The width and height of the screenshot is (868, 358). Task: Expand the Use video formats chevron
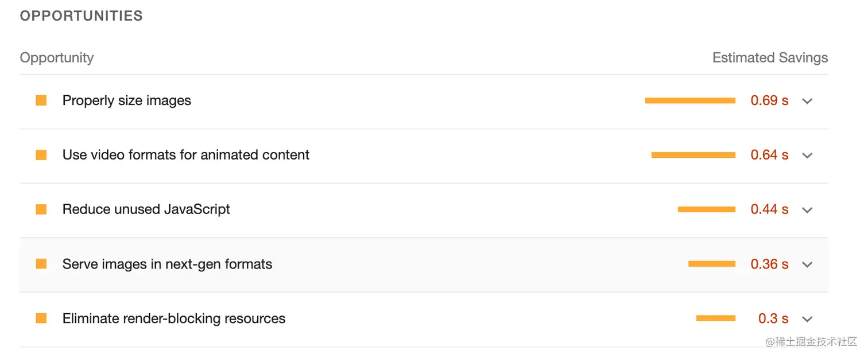point(807,155)
